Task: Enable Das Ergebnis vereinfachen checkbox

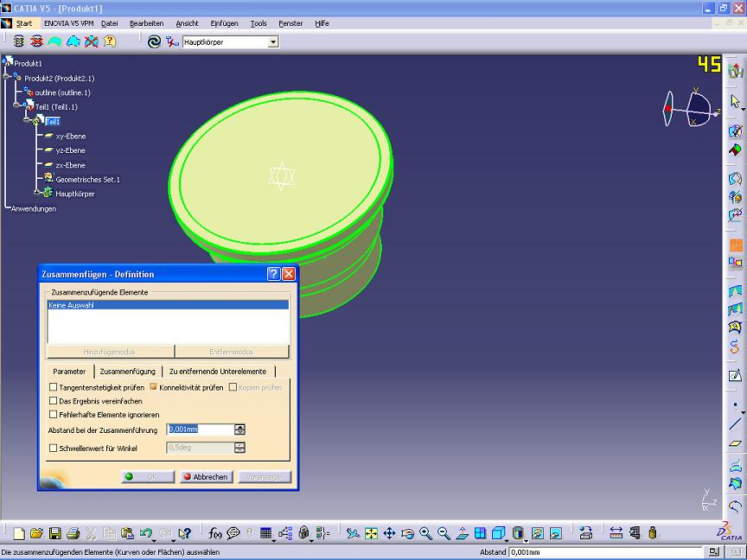Action: 54,401
